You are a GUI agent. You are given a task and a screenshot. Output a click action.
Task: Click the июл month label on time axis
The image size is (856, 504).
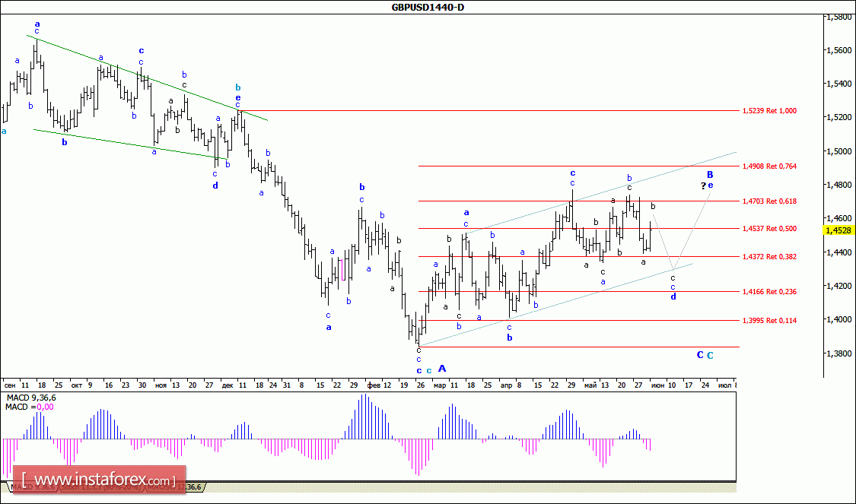coord(724,385)
